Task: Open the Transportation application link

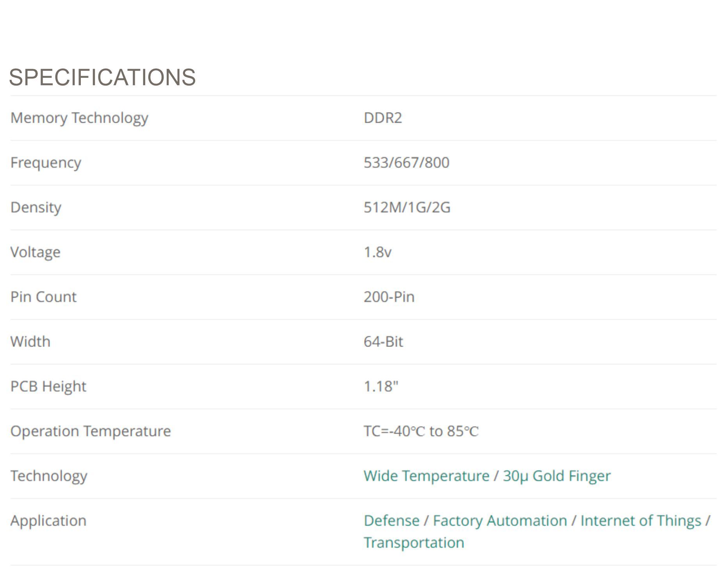Action: pos(414,543)
